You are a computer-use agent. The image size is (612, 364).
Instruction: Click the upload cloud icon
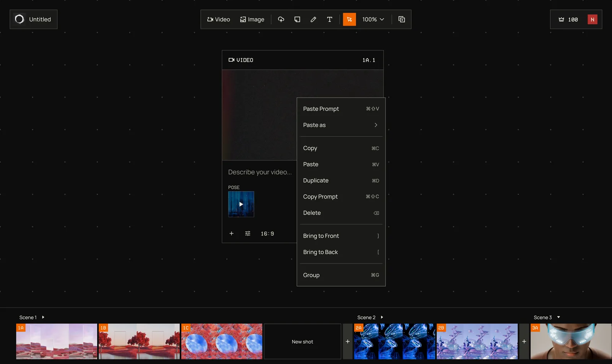(281, 19)
